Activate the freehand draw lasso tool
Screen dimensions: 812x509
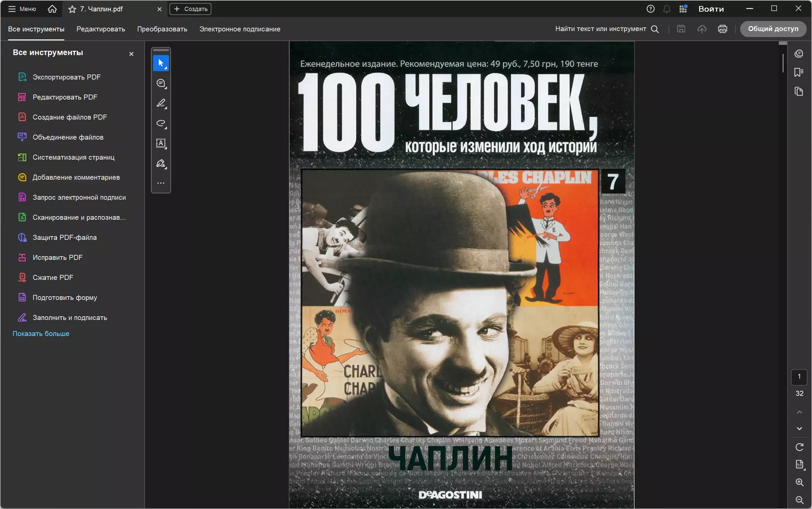161,123
